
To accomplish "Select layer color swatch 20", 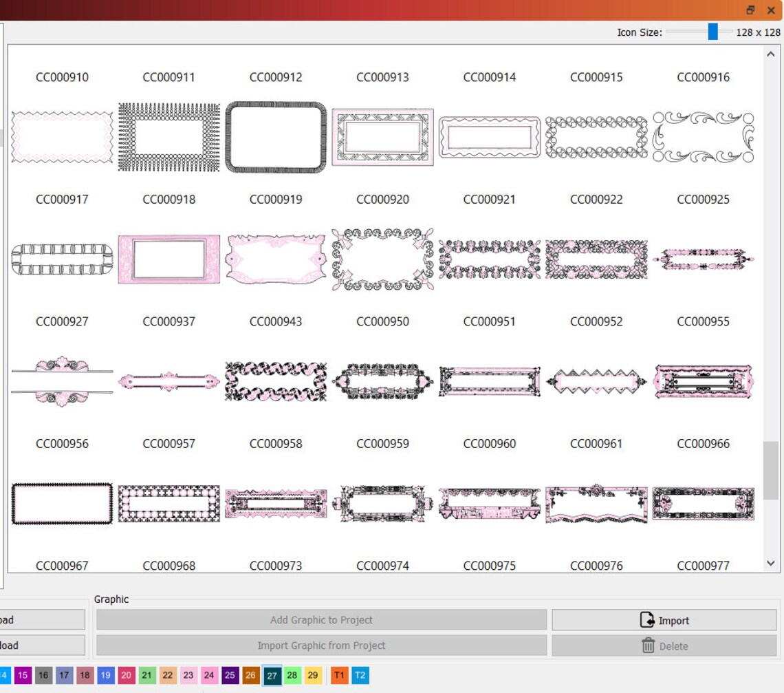I will (x=127, y=675).
